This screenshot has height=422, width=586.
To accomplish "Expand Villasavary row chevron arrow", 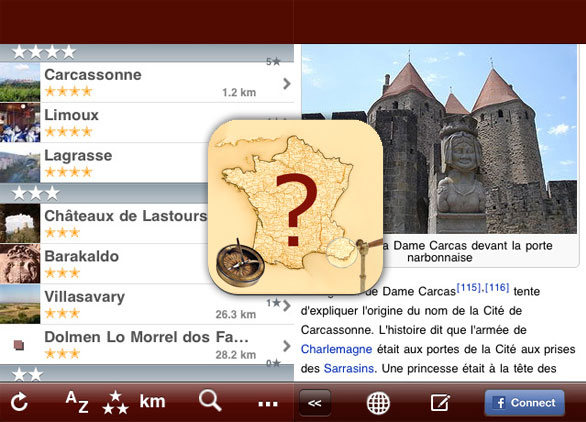I will (287, 305).
